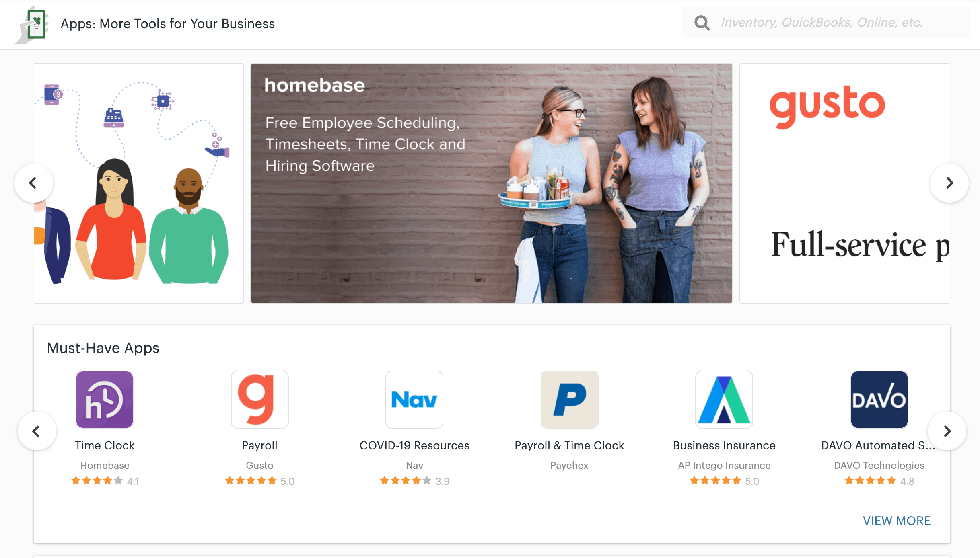
Task: Open the DAVO app icon
Action: point(879,399)
